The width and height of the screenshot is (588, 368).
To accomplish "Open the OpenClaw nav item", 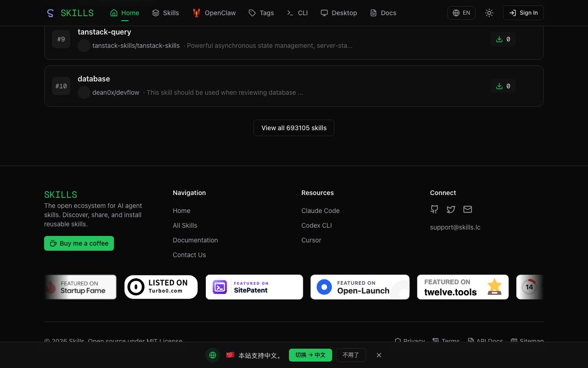I will click(x=214, y=13).
